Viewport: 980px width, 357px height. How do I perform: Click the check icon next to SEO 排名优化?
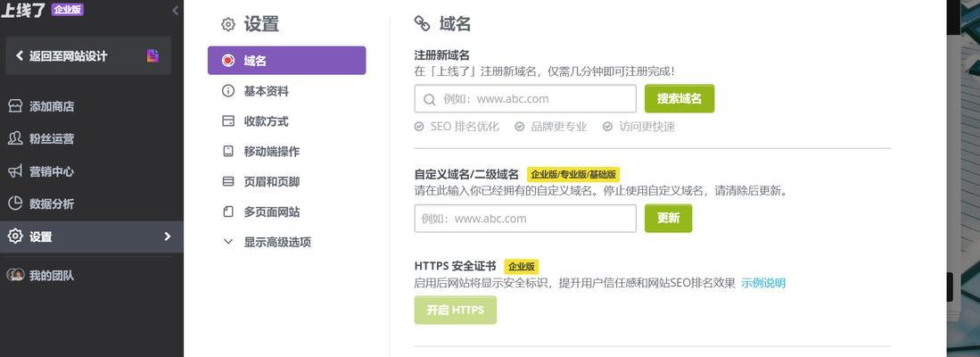(x=419, y=127)
